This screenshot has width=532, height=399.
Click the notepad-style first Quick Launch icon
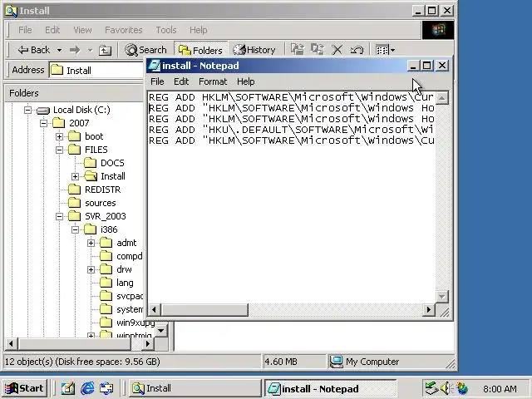click(x=68, y=388)
